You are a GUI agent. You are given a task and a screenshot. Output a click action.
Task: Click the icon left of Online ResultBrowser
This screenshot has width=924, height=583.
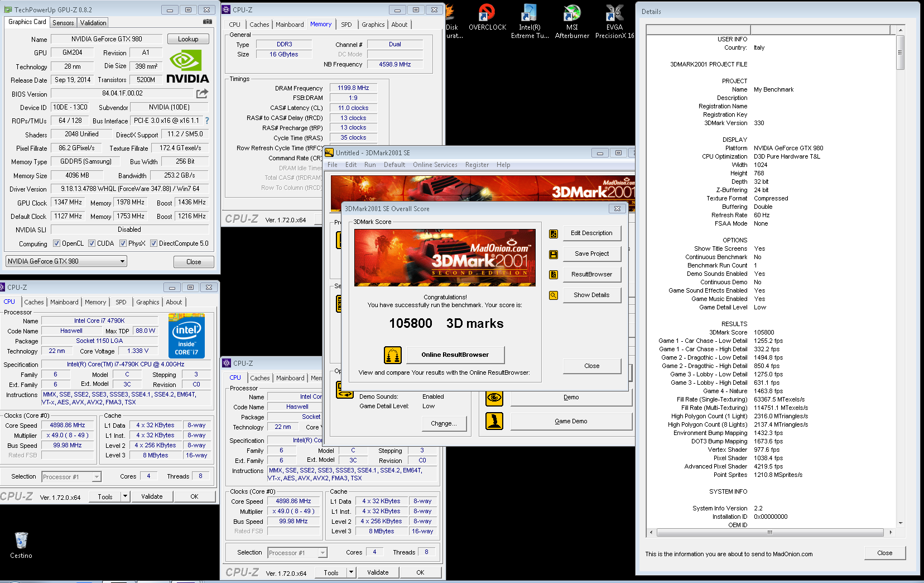393,355
